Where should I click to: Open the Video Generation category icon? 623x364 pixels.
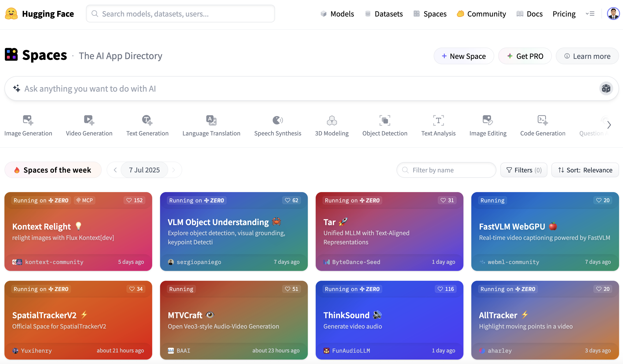tap(89, 120)
